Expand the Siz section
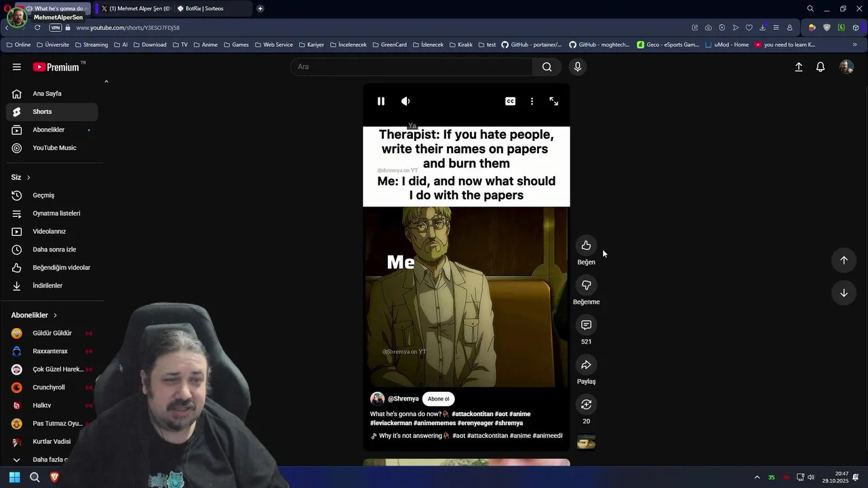This screenshot has height=488, width=868. (x=21, y=177)
